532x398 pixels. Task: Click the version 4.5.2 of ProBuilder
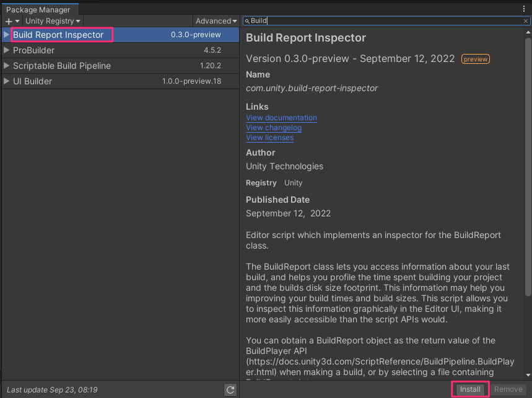coord(212,50)
